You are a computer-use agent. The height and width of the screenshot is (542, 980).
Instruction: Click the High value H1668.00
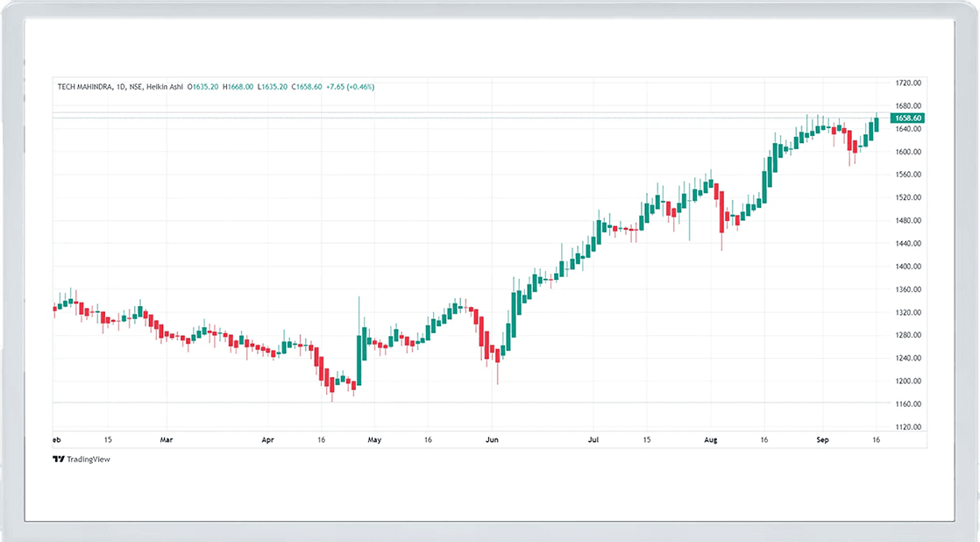pyautogui.click(x=238, y=87)
